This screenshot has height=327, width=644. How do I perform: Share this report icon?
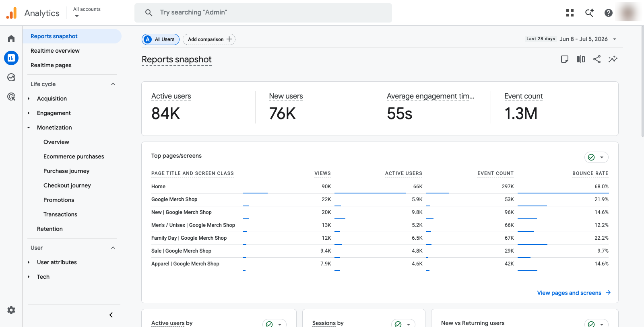[x=597, y=59]
